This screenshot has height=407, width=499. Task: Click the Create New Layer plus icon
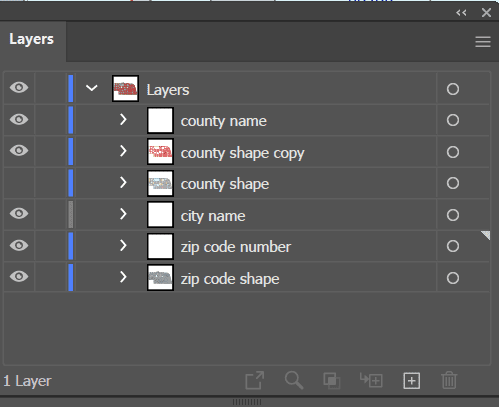tap(412, 381)
